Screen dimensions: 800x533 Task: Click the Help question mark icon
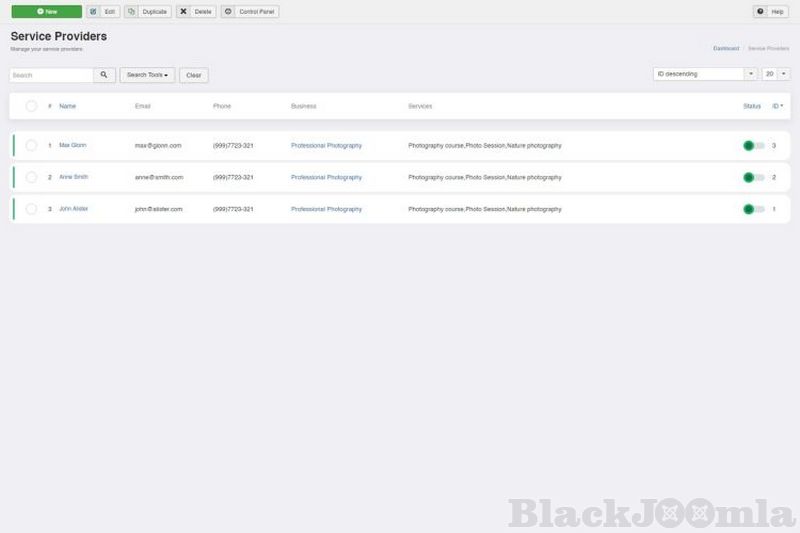(760, 11)
